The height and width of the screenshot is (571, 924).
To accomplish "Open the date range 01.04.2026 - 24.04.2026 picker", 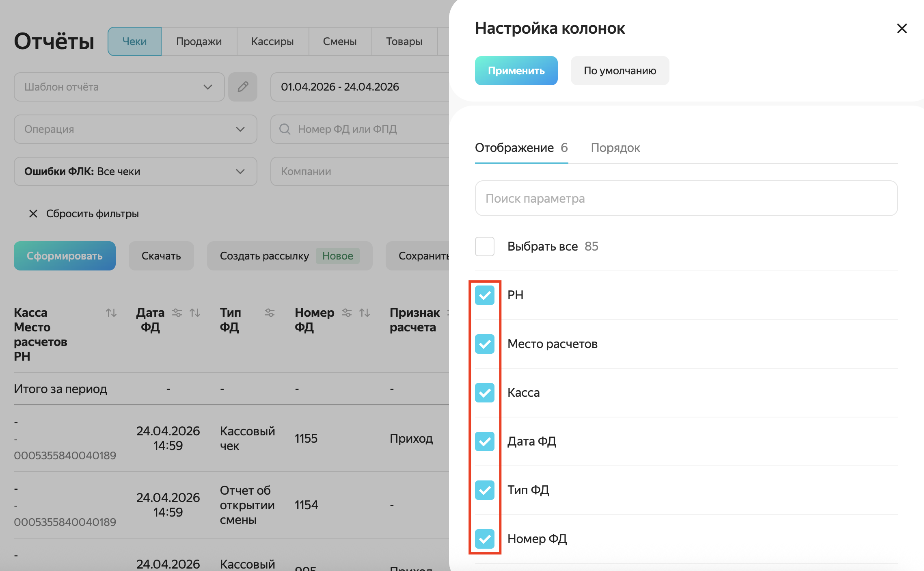I will (360, 87).
